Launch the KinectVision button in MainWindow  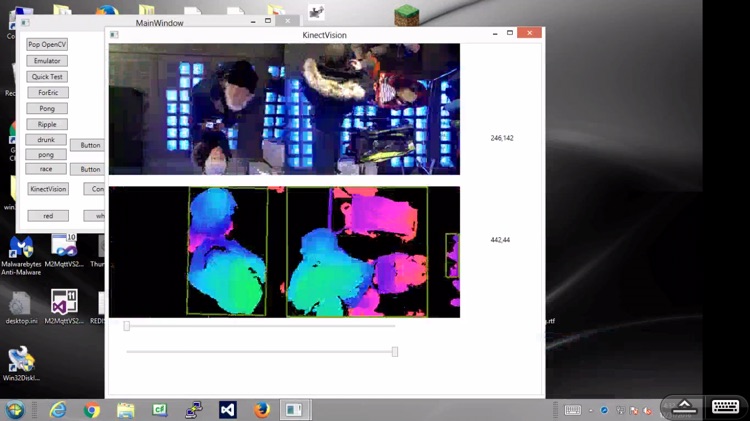point(47,189)
